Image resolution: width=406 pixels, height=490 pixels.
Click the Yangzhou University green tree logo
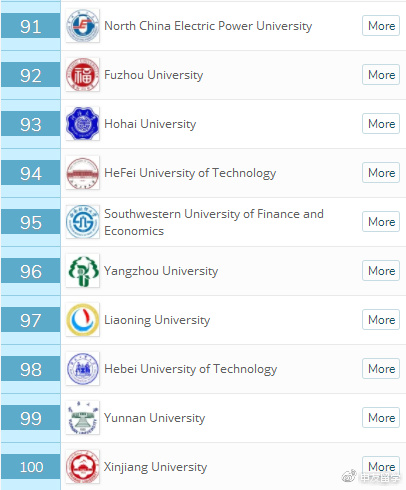pos(83,271)
